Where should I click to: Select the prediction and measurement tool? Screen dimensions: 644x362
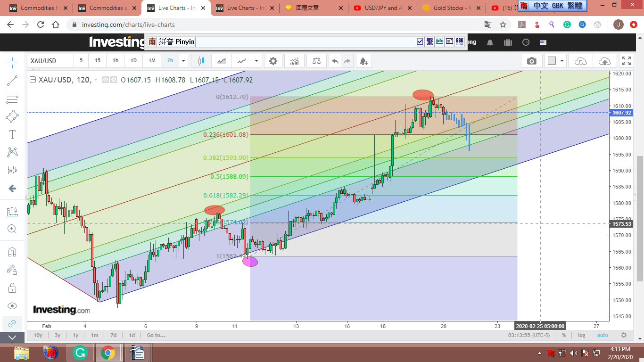tap(12, 170)
